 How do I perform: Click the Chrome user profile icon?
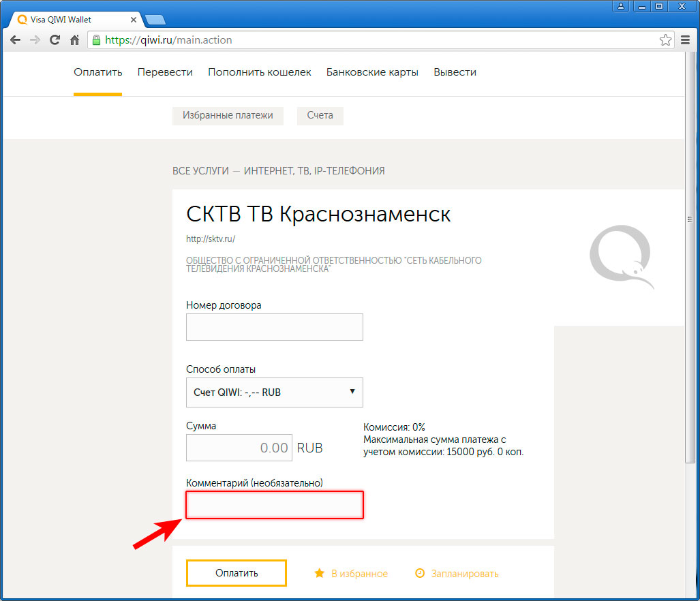tap(620, 6)
